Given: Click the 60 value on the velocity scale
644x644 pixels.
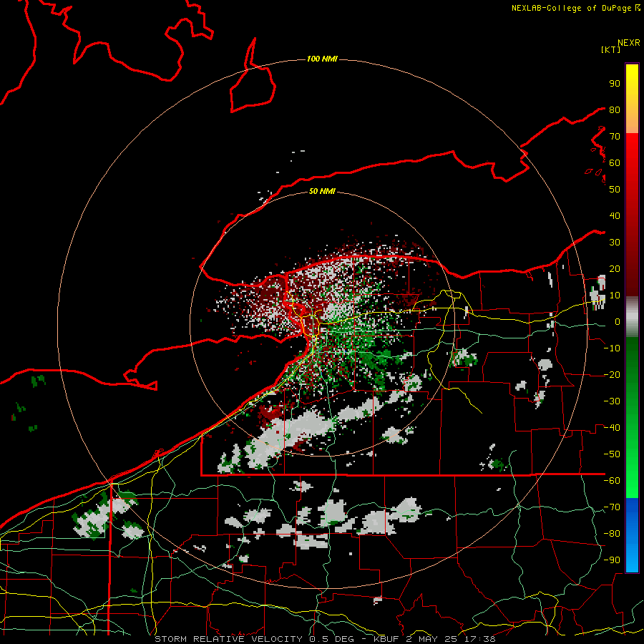Looking at the screenshot, I should pyautogui.click(x=615, y=163).
